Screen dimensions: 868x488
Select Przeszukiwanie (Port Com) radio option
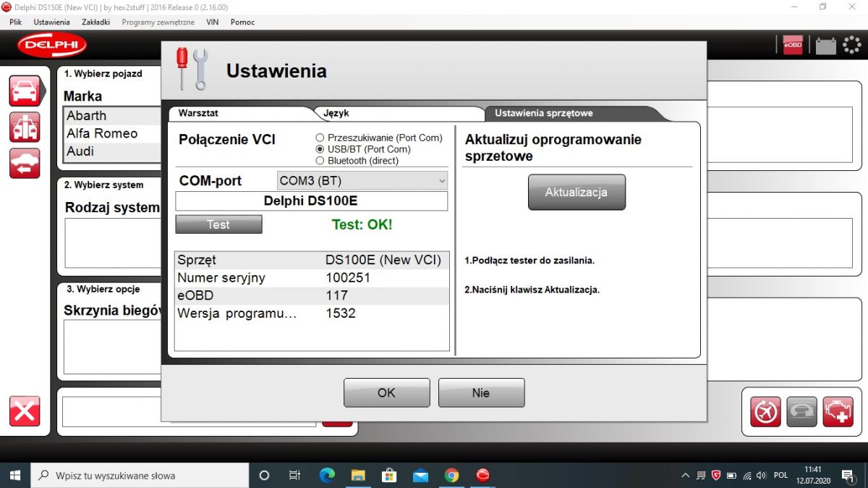(x=320, y=138)
